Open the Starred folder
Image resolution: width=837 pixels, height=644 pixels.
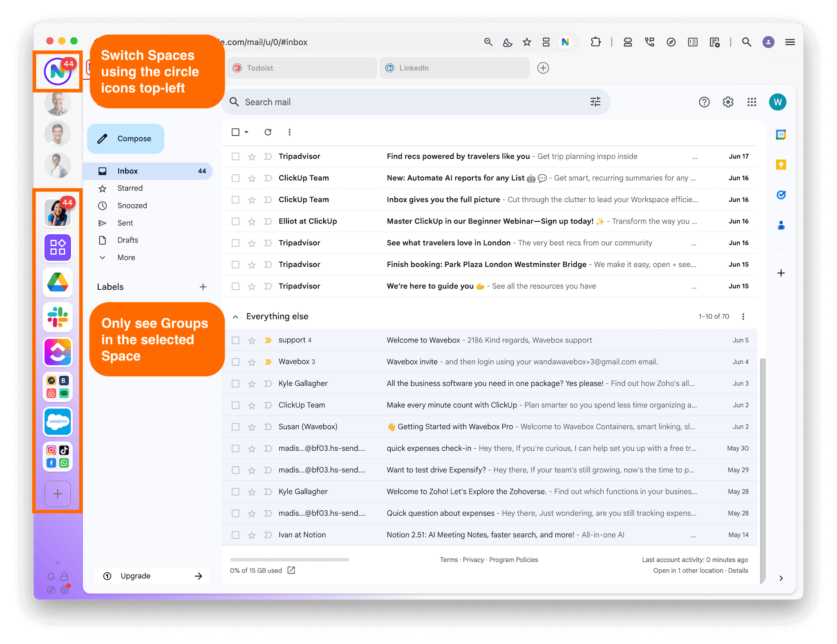[x=130, y=188]
